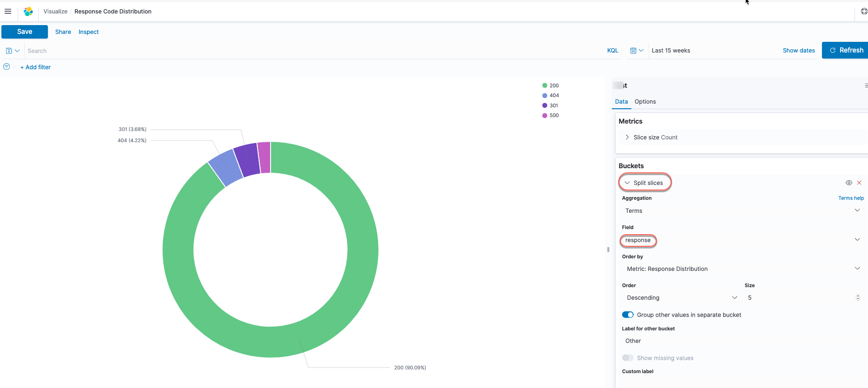Image resolution: width=868 pixels, height=388 pixels.
Task: Click the Add filter link
Action: (x=35, y=67)
